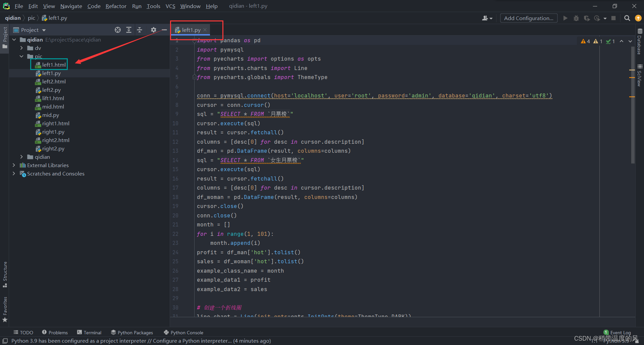Open the user account icon dropdown

[x=487, y=18]
